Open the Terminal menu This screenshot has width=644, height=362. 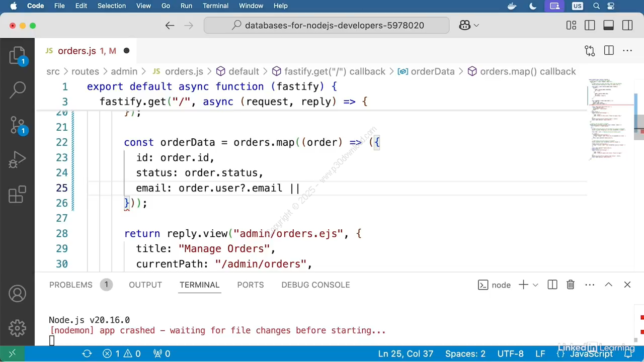click(216, 6)
